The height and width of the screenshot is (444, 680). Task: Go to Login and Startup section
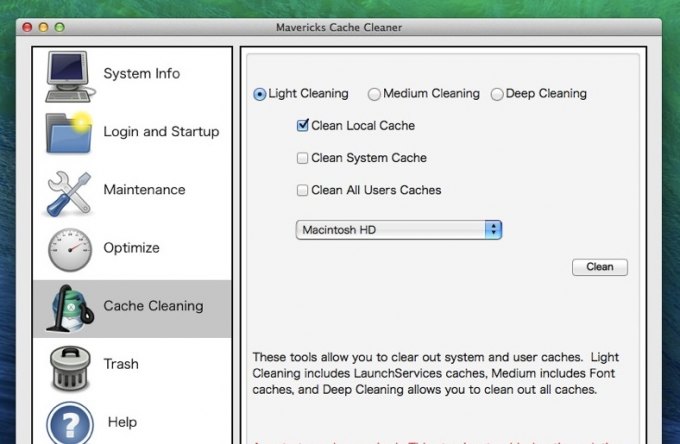pos(161,131)
